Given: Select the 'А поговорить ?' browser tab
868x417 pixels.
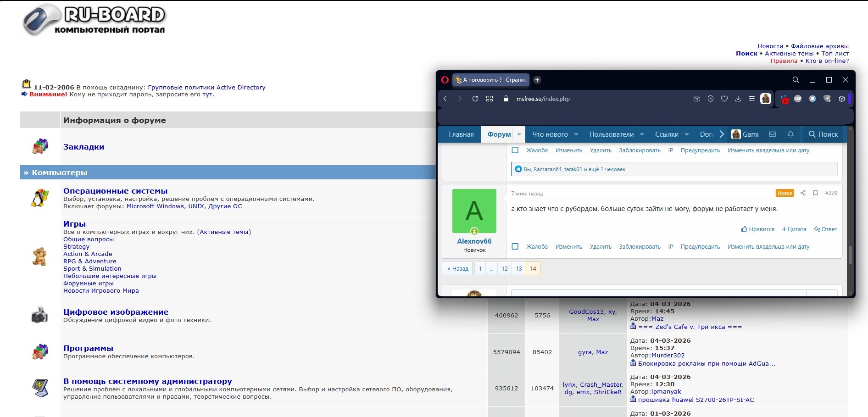Looking at the screenshot, I should point(491,80).
